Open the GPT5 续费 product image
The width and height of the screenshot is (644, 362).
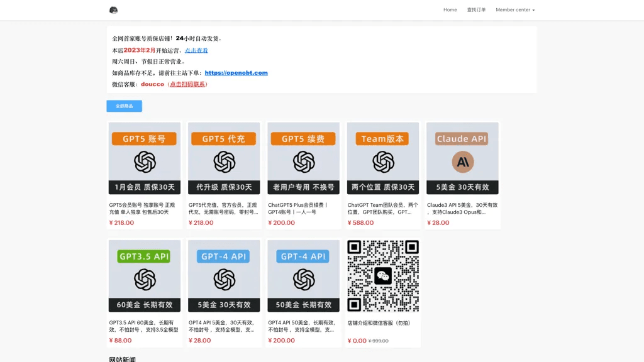point(304,158)
